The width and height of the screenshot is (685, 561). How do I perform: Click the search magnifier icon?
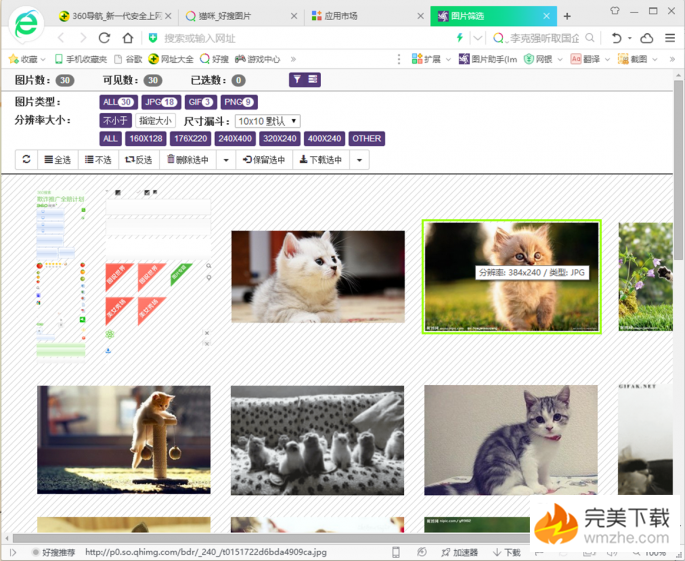click(590, 38)
